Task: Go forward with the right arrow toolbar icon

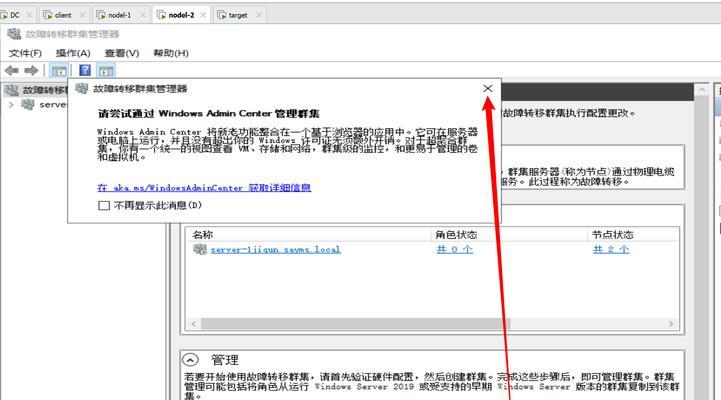Action: click(x=31, y=70)
